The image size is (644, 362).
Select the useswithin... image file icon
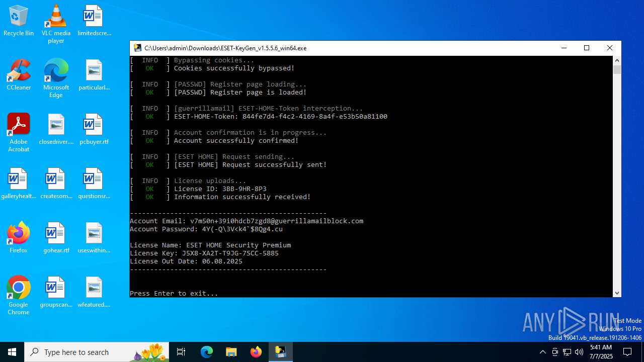[x=94, y=238]
